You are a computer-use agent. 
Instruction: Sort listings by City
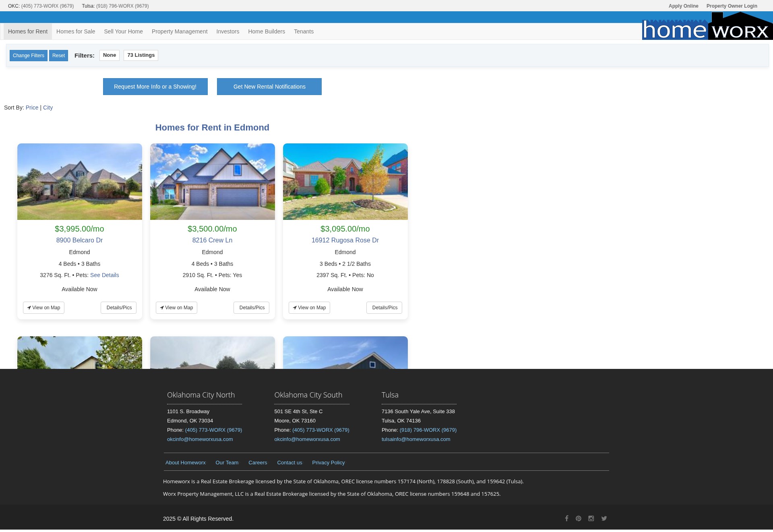[x=48, y=108]
